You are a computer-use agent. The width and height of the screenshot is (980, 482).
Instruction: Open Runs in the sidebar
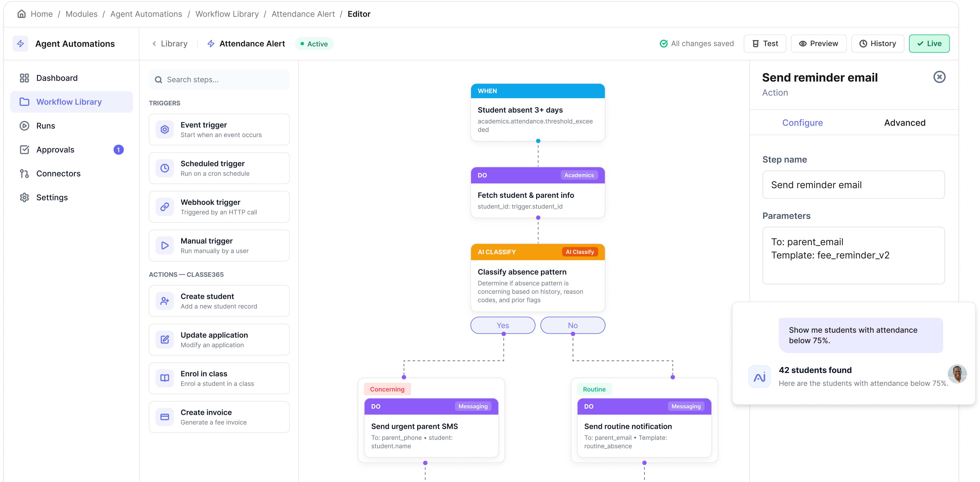[x=71, y=126]
